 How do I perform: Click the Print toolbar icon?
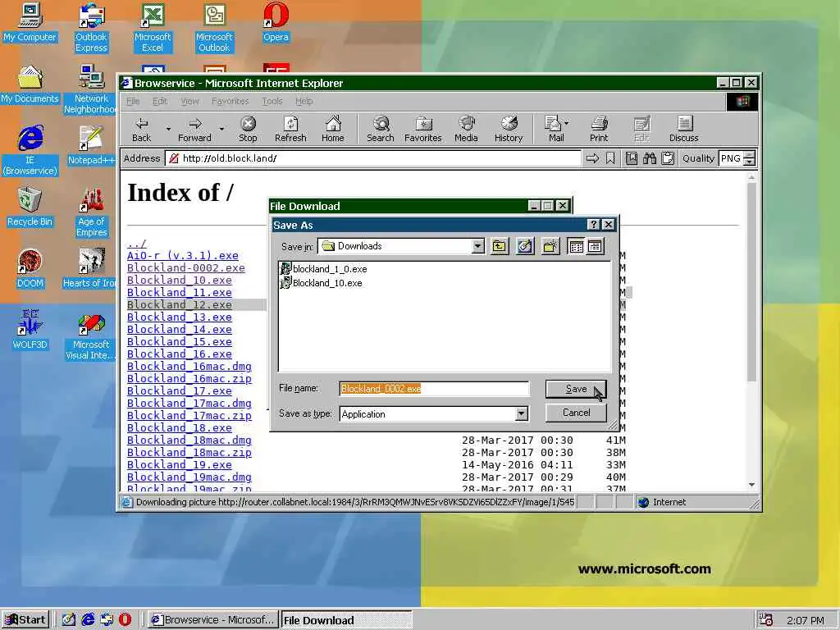click(599, 130)
